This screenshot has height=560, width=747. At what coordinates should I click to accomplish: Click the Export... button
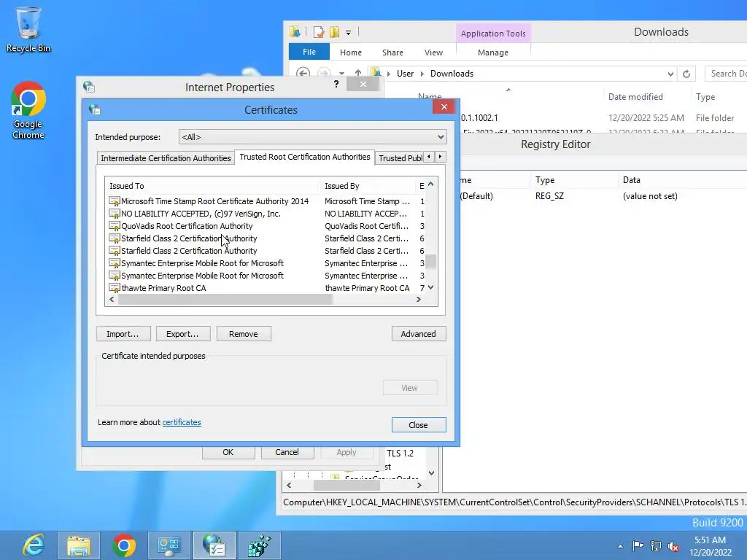(x=183, y=334)
